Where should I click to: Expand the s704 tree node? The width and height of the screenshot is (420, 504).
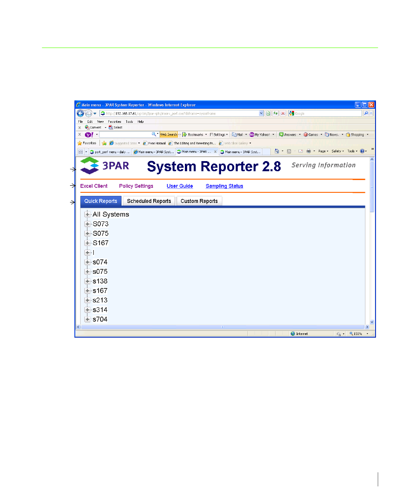[x=87, y=319]
